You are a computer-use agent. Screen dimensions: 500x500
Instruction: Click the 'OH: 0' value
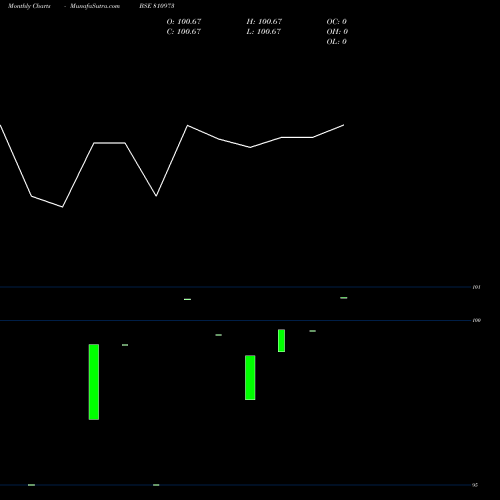[337, 32]
